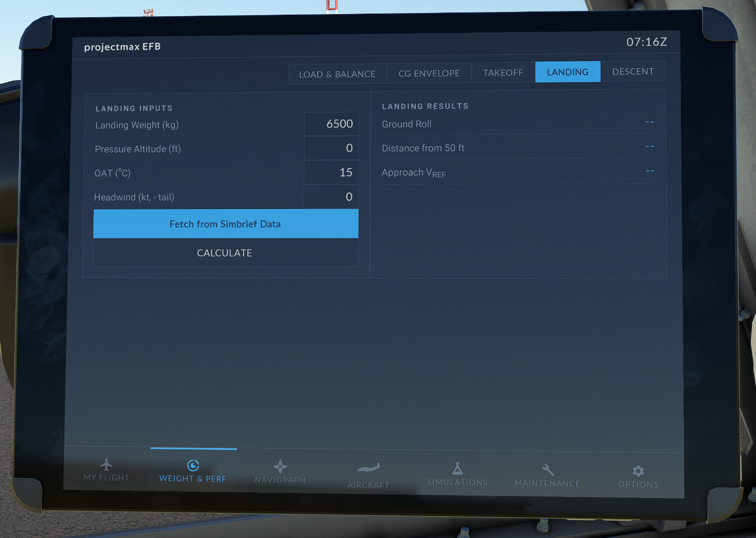The width and height of the screenshot is (756, 538).
Task: Edit the Landing Weight field showing 6500
Action: coord(331,124)
